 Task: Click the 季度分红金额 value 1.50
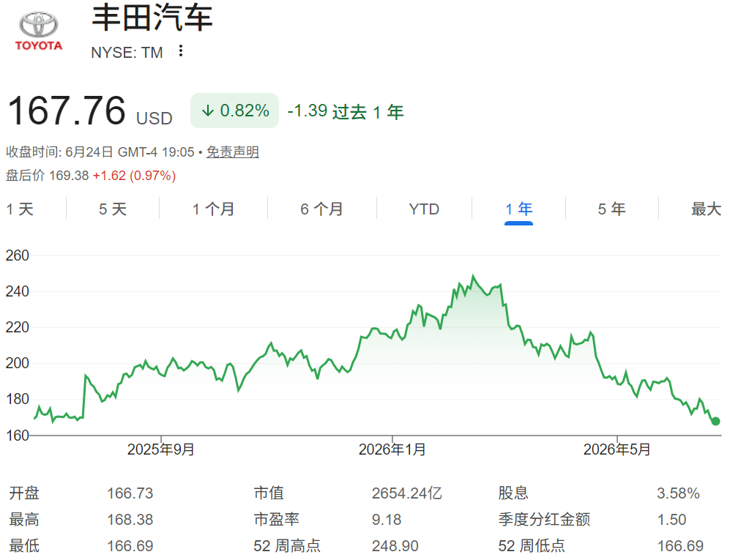pyautogui.click(x=672, y=520)
